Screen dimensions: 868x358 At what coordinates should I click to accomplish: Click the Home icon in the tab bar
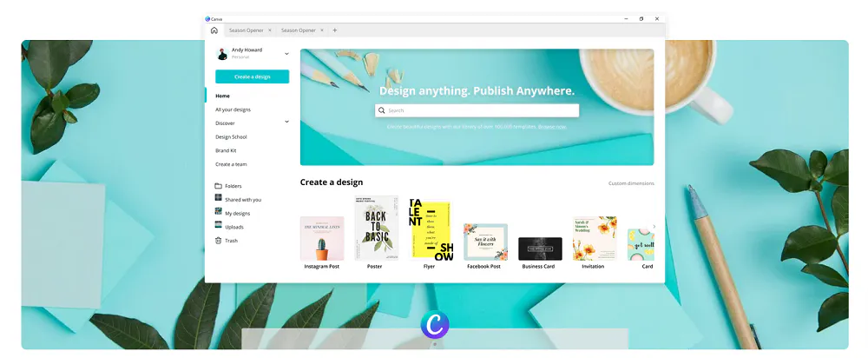point(214,30)
